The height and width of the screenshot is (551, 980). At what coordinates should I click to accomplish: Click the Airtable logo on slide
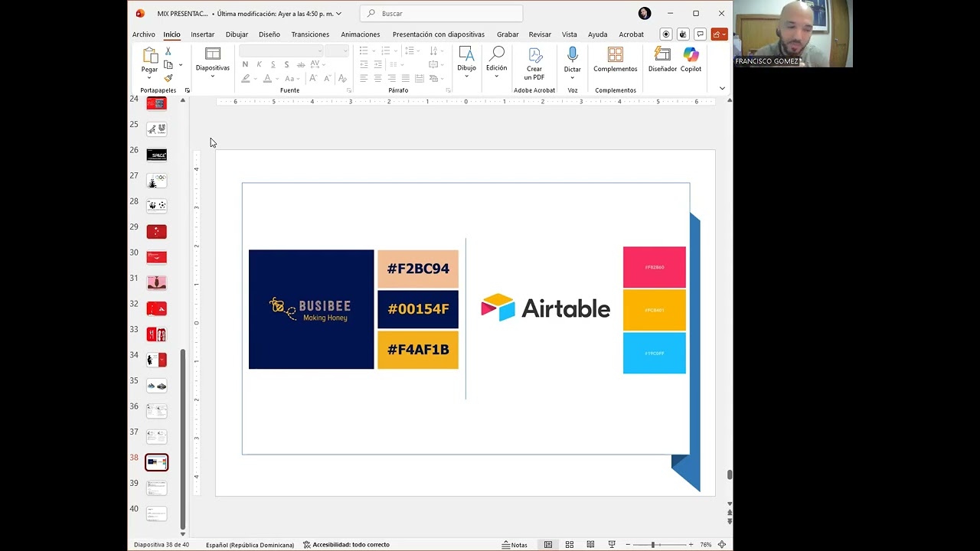point(545,308)
